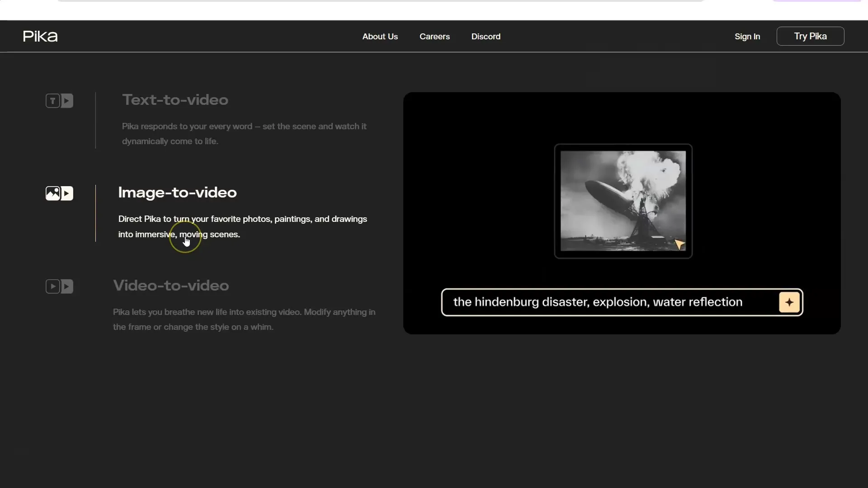Expand the Video-to-video description panel
The image size is (868, 488).
pos(171,285)
